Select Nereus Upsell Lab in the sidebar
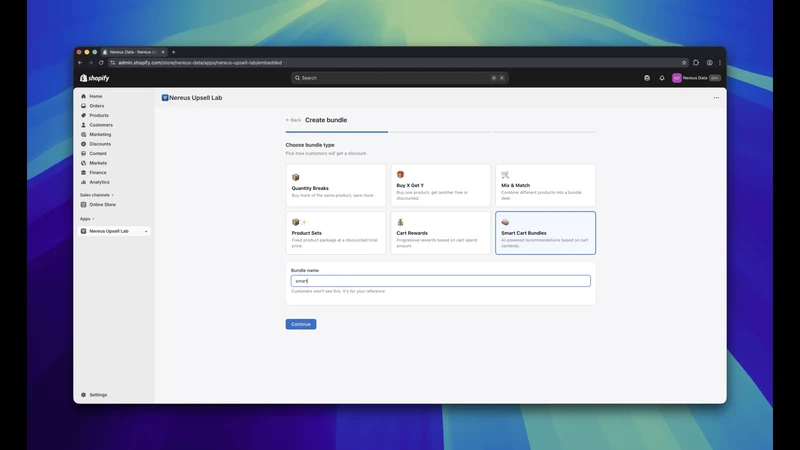Image resolution: width=800 pixels, height=450 pixels. [x=108, y=231]
